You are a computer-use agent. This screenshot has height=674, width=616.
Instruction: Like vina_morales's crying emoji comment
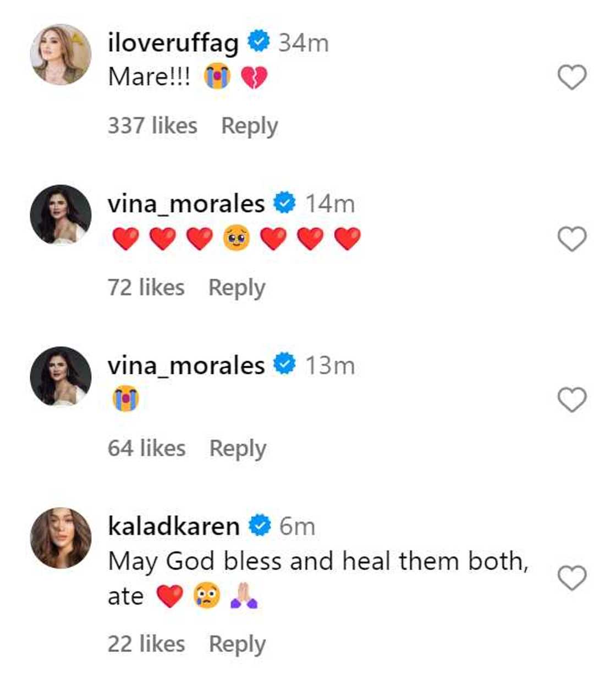(572, 399)
